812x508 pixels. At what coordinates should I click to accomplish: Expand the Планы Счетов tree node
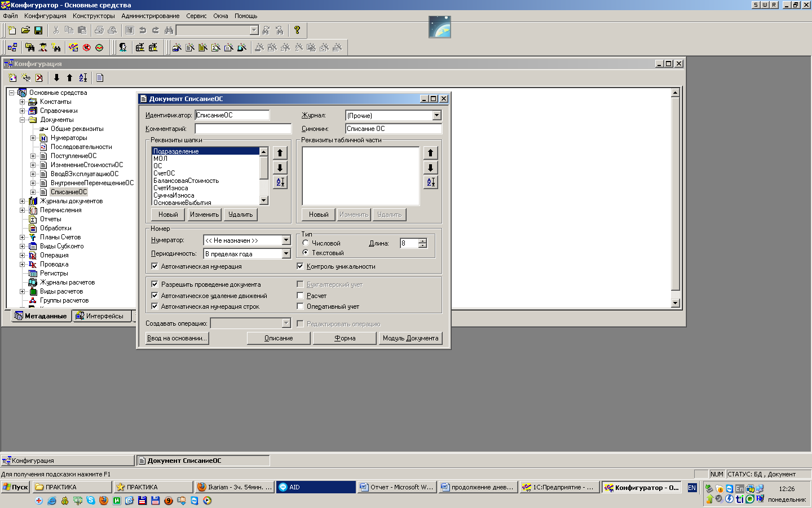[22, 237]
